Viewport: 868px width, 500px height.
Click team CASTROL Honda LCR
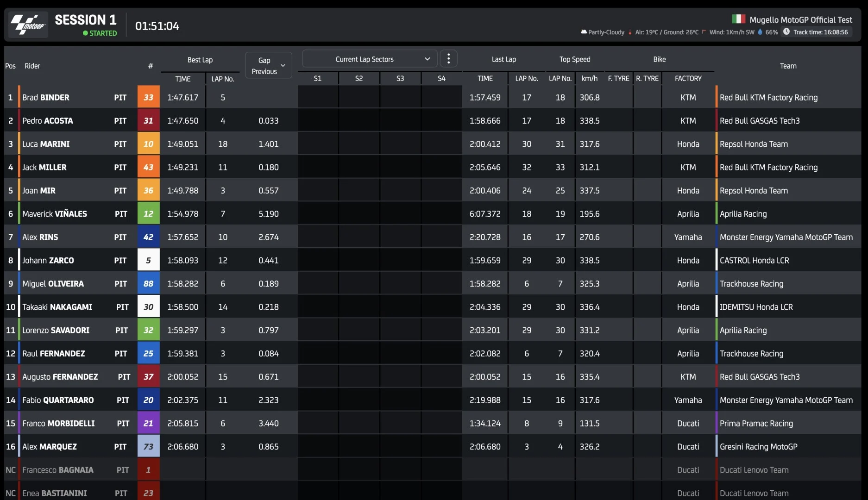click(755, 260)
